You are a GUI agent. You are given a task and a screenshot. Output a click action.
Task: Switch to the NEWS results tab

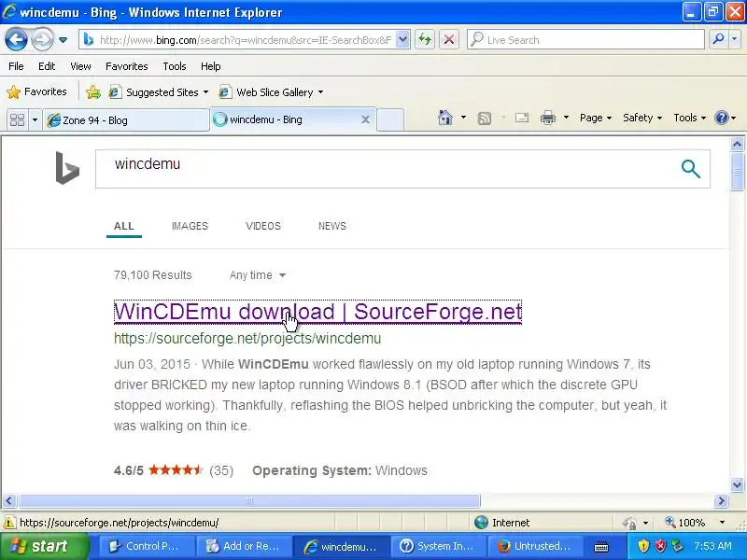click(x=332, y=226)
